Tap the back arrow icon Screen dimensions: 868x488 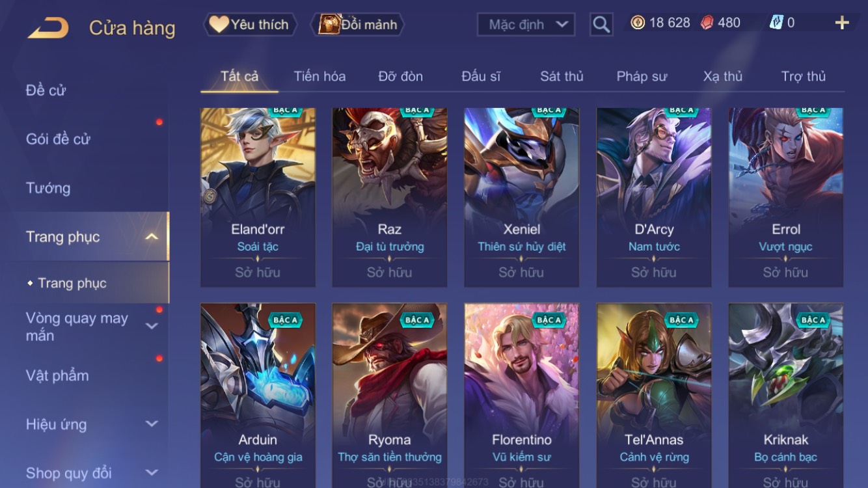48,28
